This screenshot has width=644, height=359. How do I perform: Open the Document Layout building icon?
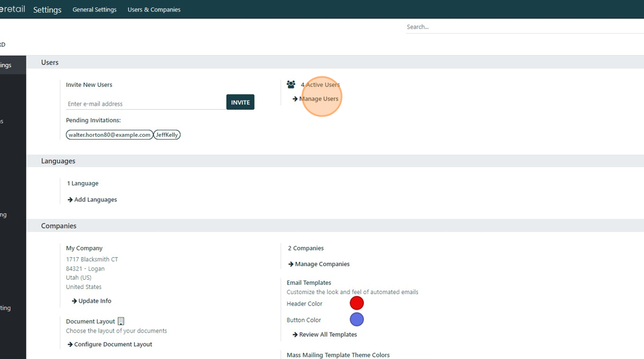click(121, 321)
